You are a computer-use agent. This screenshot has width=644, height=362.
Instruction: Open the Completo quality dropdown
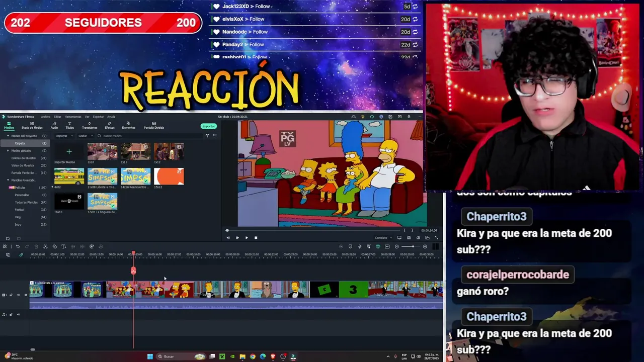coord(382,238)
